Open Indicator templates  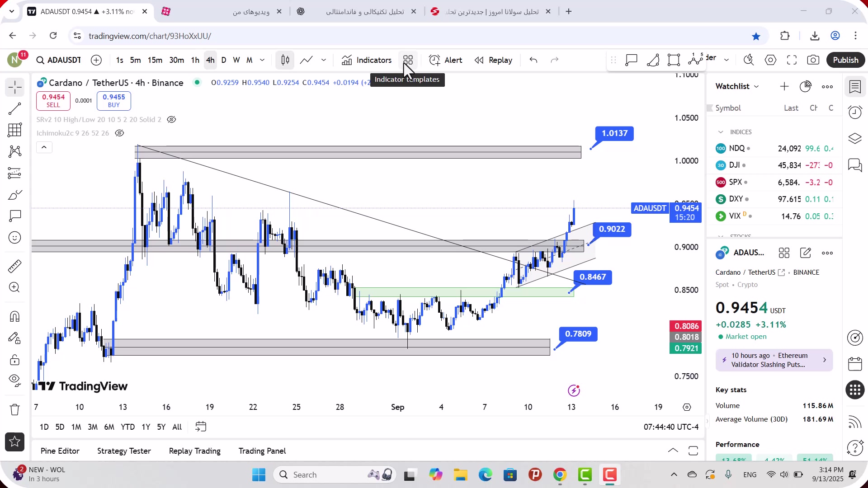click(x=408, y=60)
